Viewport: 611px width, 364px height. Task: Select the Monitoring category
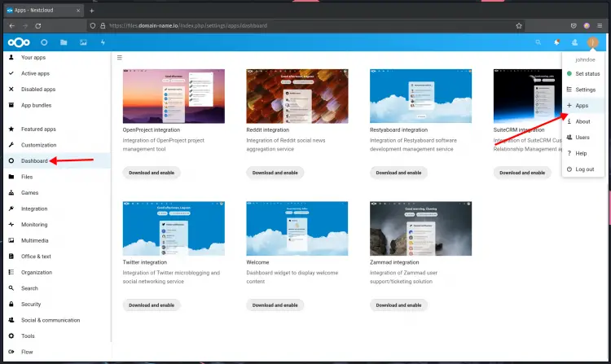pos(57,225)
